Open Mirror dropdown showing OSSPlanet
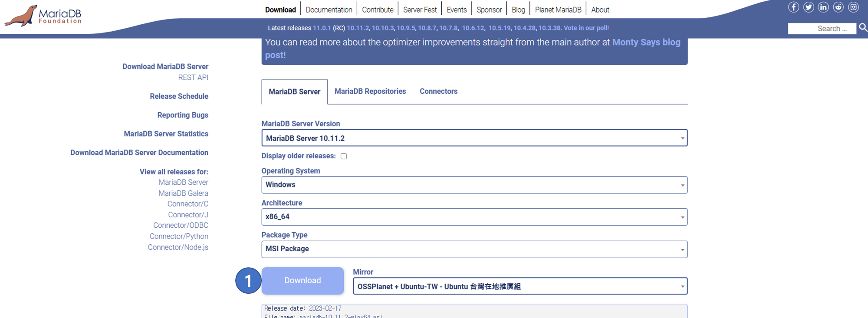This screenshot has height=318, width=868. [520, 286]
